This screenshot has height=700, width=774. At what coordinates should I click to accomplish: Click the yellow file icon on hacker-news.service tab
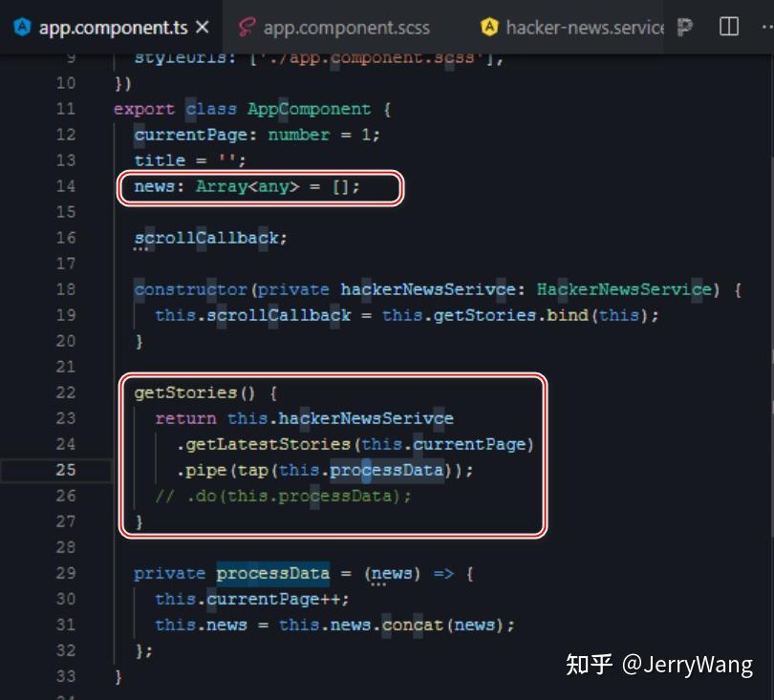point(491,28)
